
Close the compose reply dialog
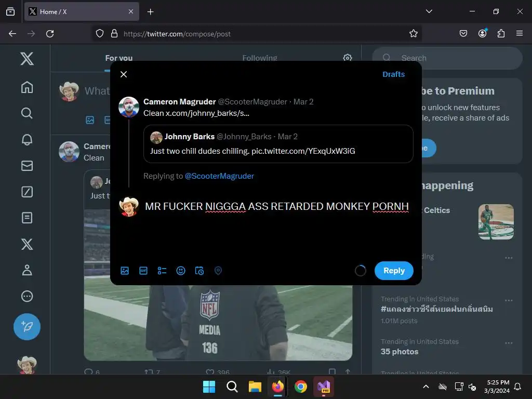pos(124,74)
